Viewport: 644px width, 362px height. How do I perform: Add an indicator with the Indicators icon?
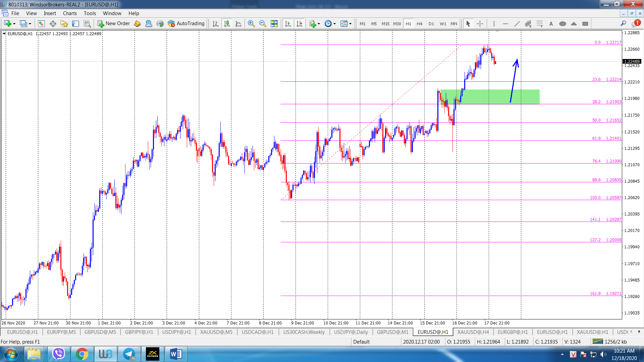312,23
